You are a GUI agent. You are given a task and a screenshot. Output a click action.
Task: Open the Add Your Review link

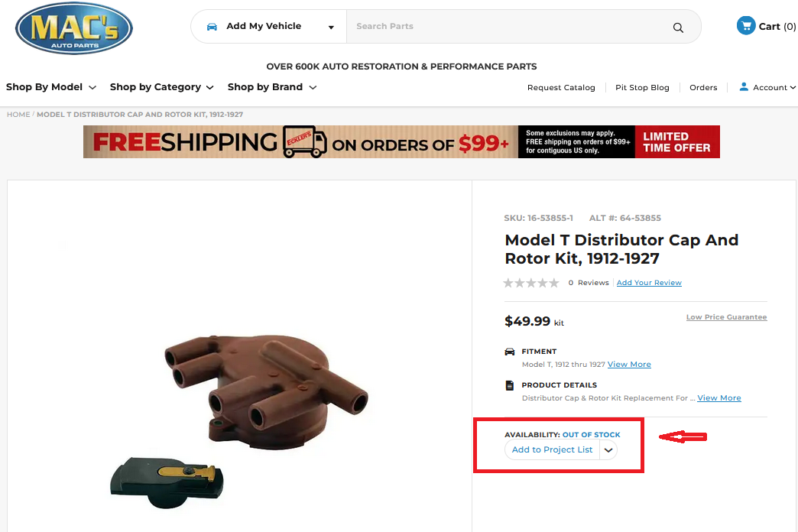649,283
